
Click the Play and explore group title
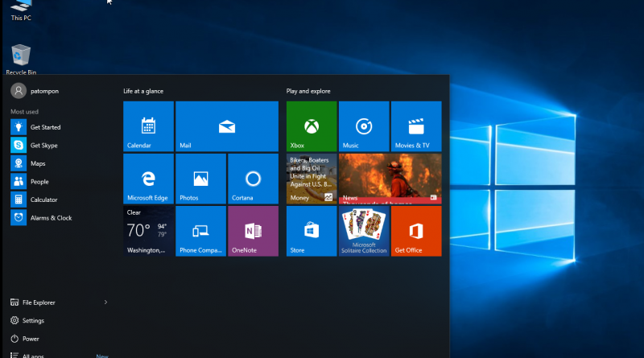(x=308, y=91)
